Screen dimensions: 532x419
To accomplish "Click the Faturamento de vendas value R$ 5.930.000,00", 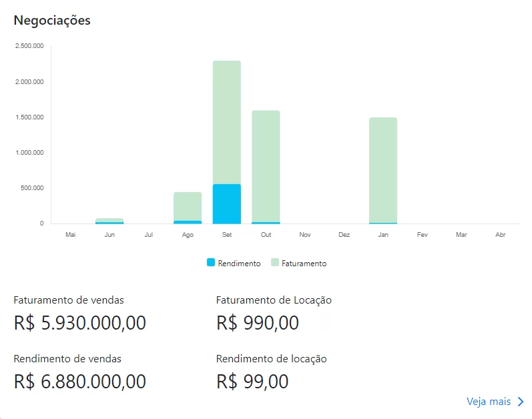I will [80, 323].
